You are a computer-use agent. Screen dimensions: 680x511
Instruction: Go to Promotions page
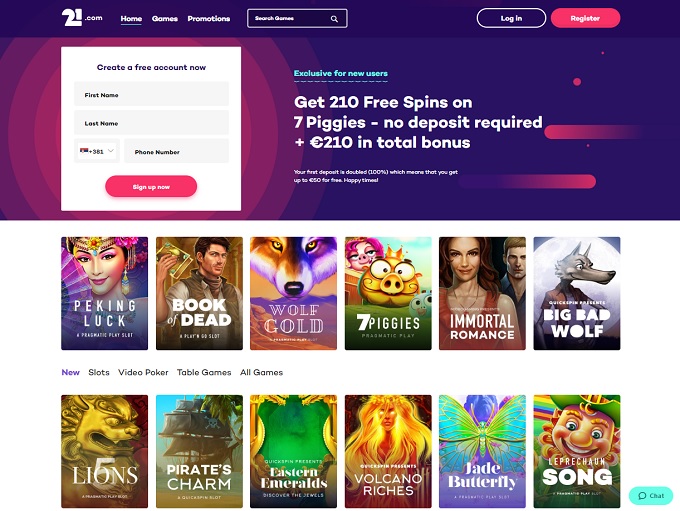(x=209, y=19)
